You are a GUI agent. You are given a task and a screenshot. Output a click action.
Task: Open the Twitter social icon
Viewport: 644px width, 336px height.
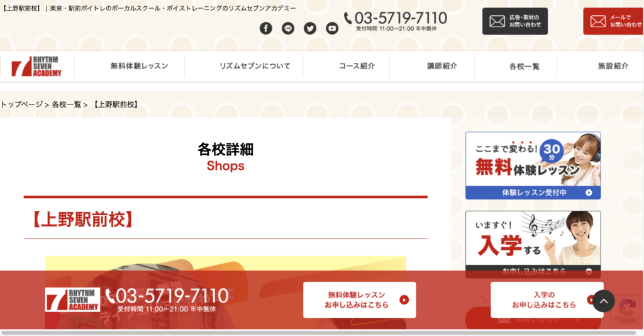(x=310, y=28)
